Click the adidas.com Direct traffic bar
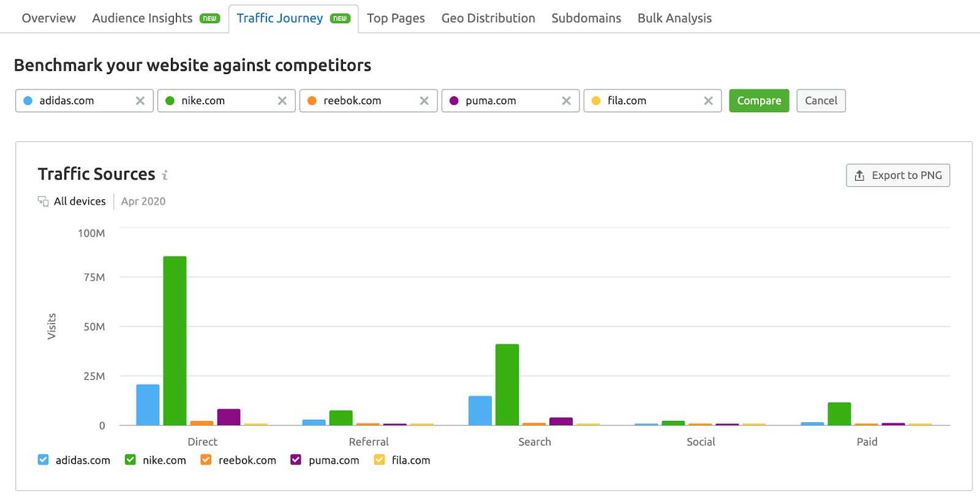The width and height of the screenshot is (980, 500). click(x=148, y=405)
